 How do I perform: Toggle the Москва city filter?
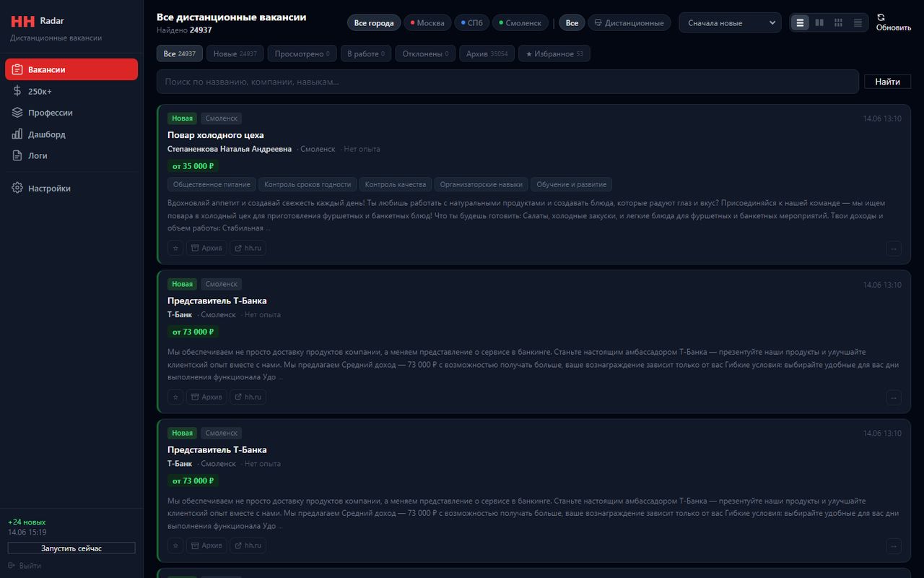427,23
